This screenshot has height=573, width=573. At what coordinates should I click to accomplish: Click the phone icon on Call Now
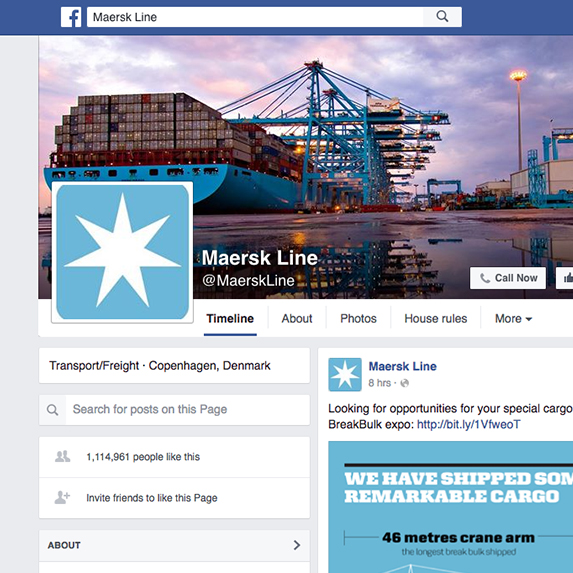(x=485, y=278)
